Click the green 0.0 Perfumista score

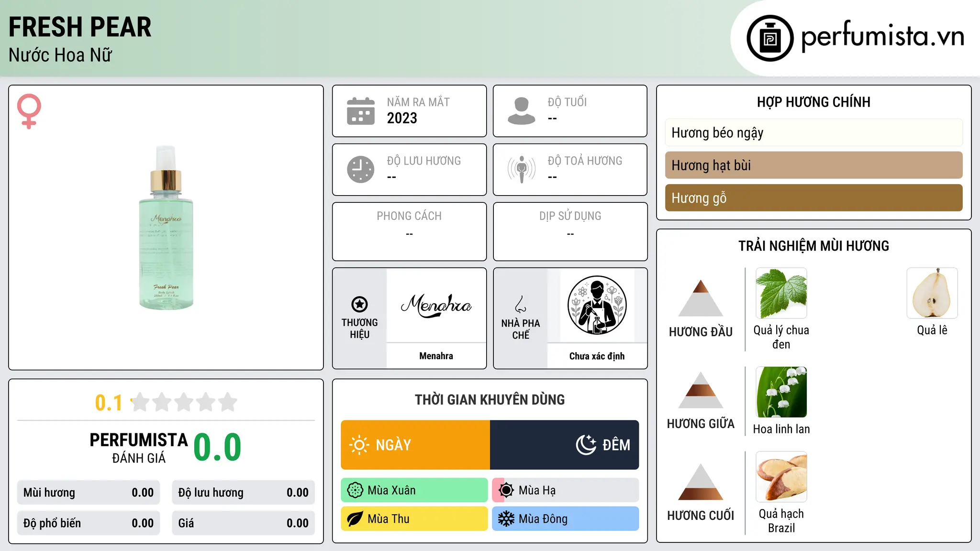click(x=217, y=447)
